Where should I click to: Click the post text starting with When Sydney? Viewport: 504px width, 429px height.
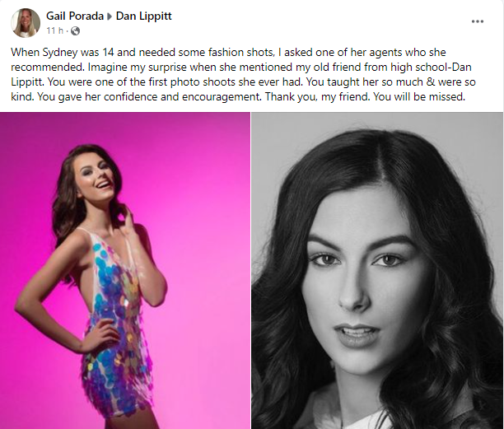pyautogui.click(x=243, y=74)
